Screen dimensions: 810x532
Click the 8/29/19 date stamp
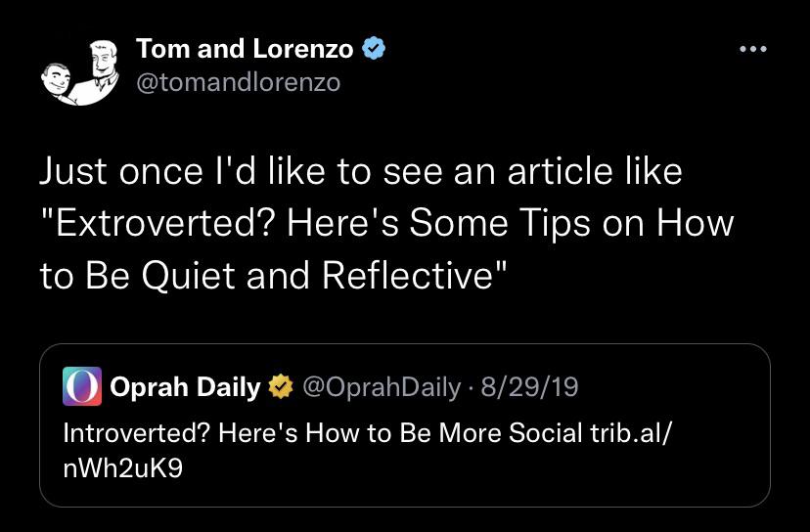(x=535, y=388)
